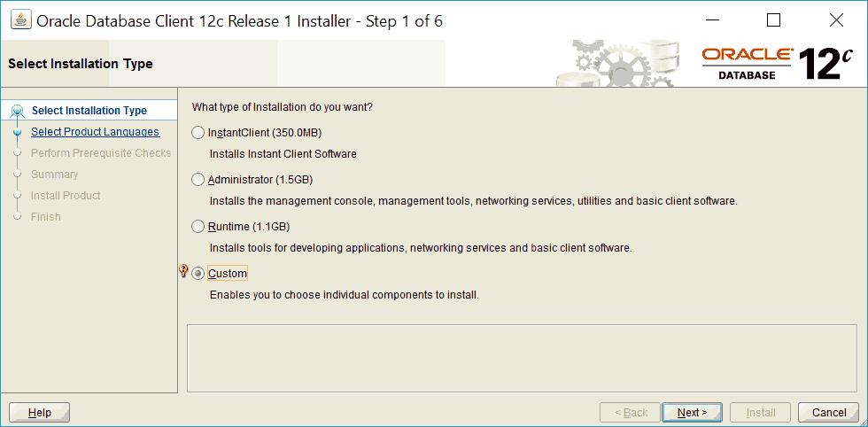Click the Java installer icon in title bar
This screenshot has width=868, height=427.
coord(21,20)
